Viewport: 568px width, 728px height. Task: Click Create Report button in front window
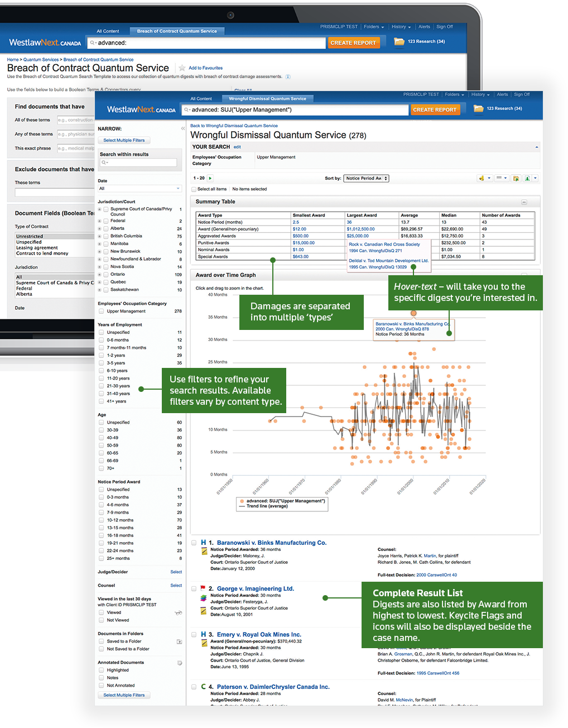click(x=435, y=110)
